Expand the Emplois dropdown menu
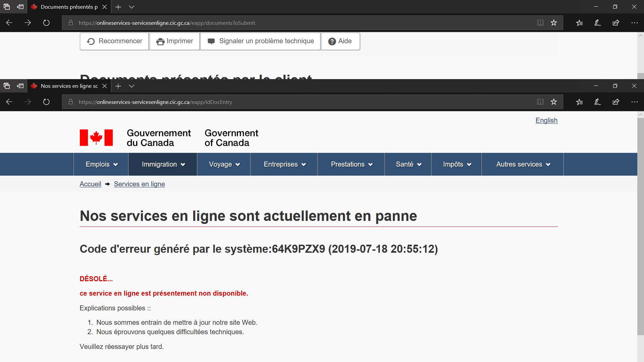The image size is (644, 362). coord(101,164)
